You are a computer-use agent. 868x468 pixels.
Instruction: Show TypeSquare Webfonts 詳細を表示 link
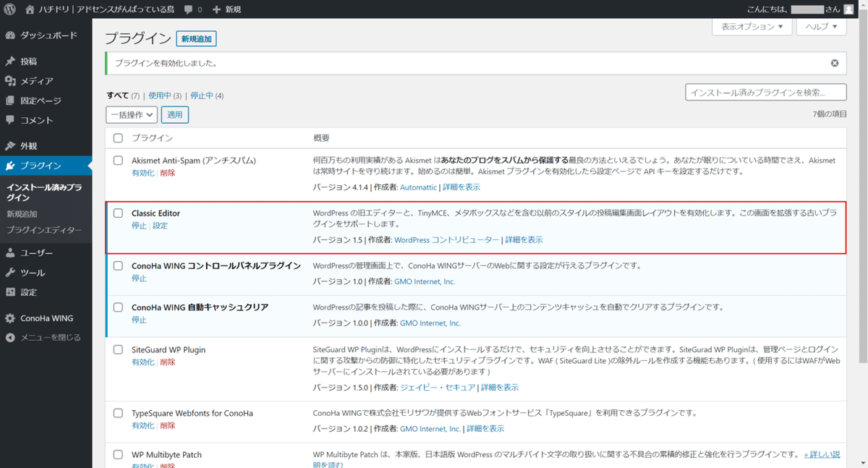click(x=485, y=429)
